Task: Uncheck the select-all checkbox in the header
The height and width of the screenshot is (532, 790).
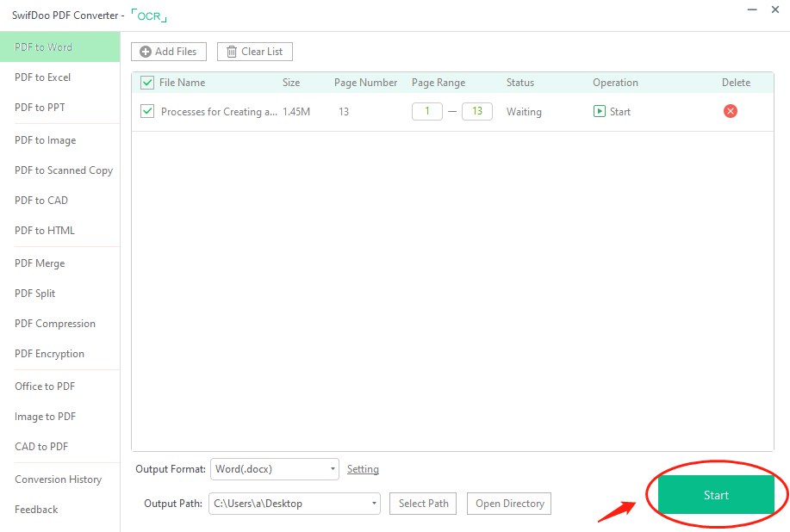Action: click(x=146, y=82)
